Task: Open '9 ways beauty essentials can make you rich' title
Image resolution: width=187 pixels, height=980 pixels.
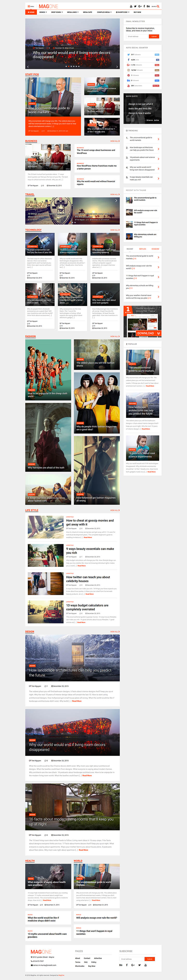Action: click(90, 551)
